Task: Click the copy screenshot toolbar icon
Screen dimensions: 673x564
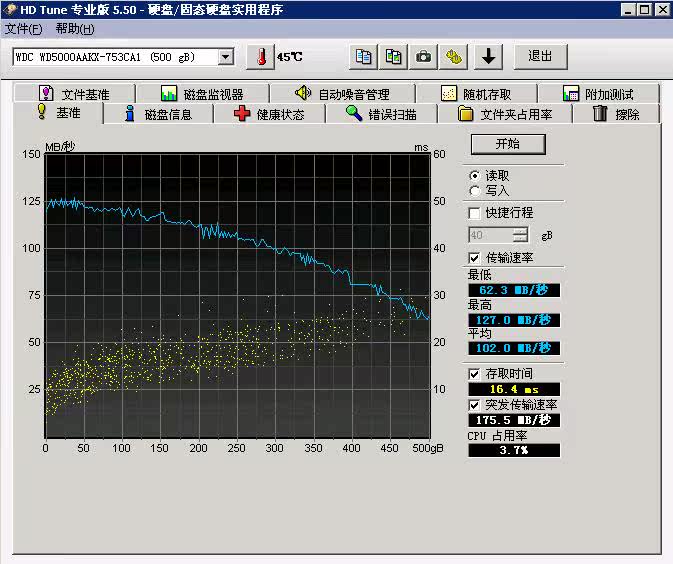Action: point(394,57)
